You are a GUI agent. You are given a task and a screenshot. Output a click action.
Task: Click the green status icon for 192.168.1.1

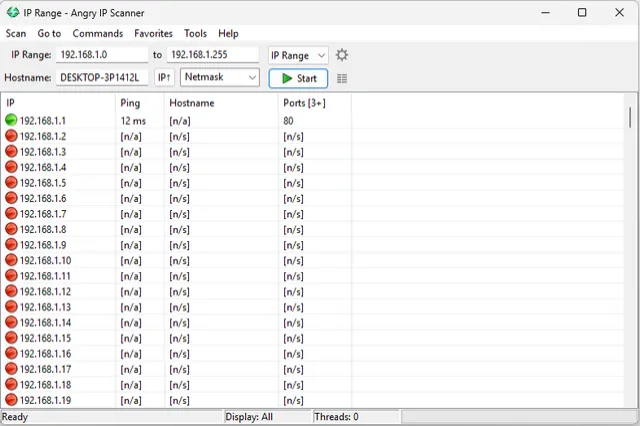(11, 120)
